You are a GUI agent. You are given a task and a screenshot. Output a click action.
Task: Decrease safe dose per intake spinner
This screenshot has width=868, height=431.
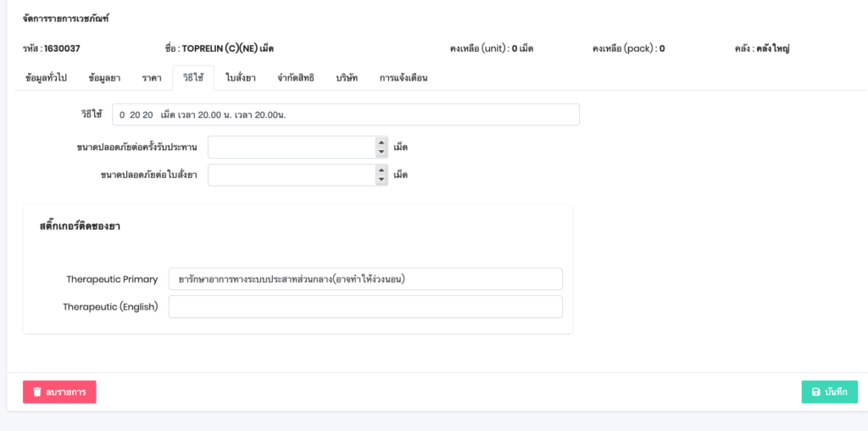(381, 152)
